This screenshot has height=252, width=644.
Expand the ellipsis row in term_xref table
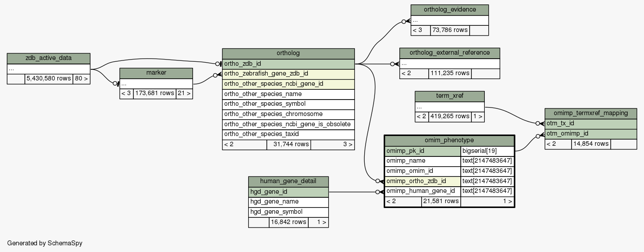(449, 107)
